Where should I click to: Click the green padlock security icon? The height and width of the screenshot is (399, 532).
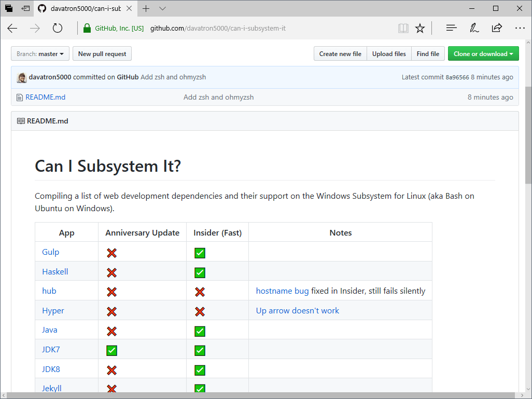[x=87, y=28]
